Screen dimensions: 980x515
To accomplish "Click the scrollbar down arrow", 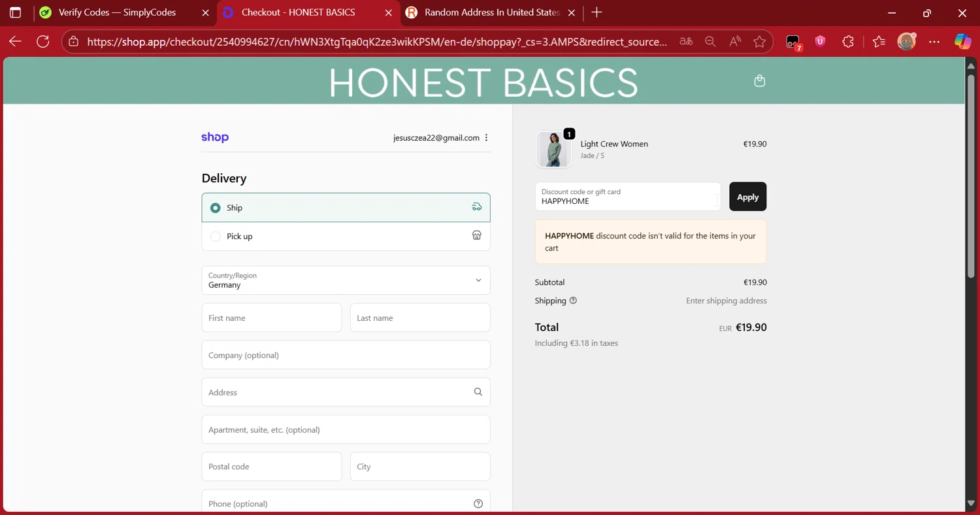I will click(971, 503).
